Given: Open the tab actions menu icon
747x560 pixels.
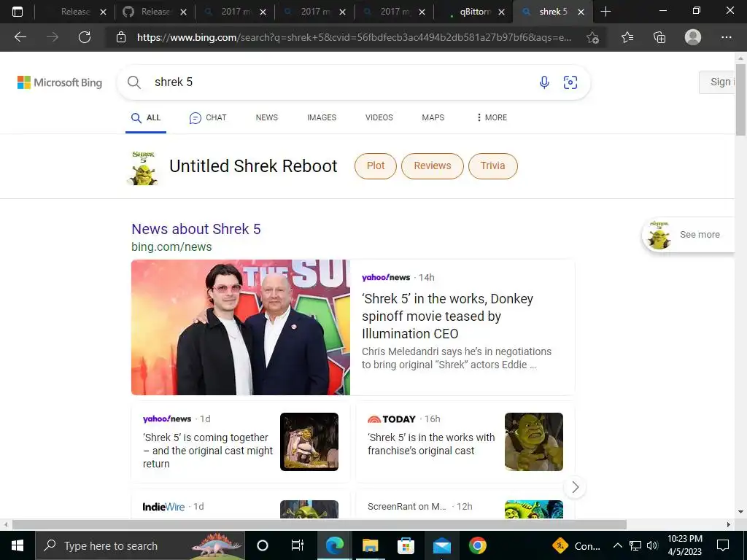Looking at the screenshot, I should point(18,12).
